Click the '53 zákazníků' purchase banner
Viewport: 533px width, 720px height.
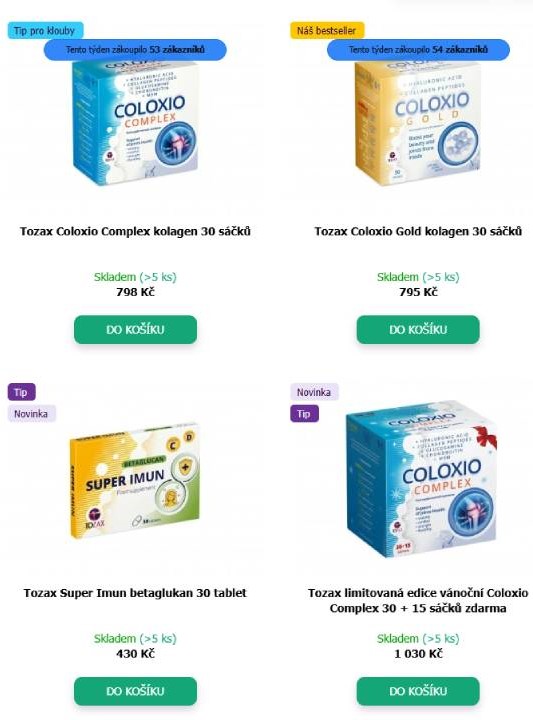[135, 50]
